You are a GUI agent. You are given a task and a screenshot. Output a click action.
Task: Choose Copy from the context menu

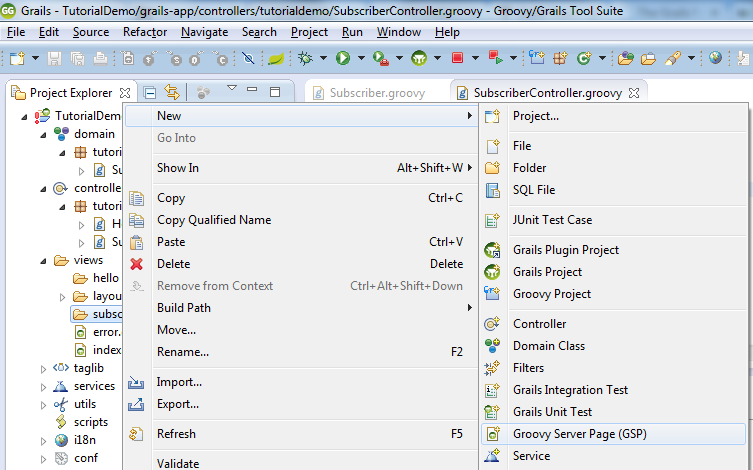coord(301,198)
